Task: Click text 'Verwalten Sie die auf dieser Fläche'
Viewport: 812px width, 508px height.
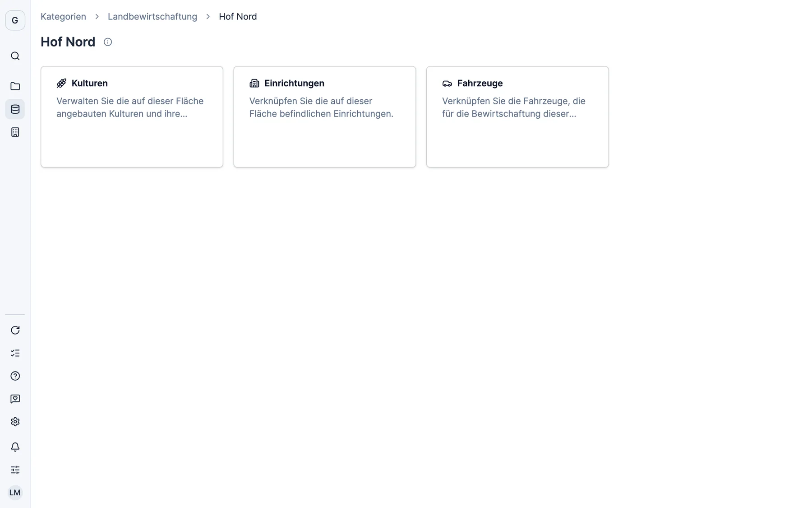Action: [130, 101]
